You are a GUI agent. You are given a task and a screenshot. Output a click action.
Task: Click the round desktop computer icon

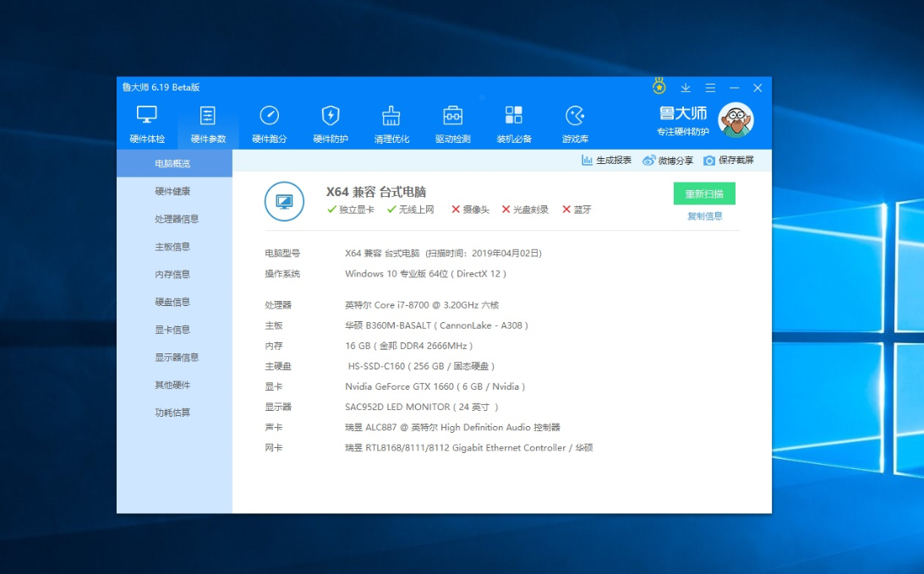click(x=285, y=201)
